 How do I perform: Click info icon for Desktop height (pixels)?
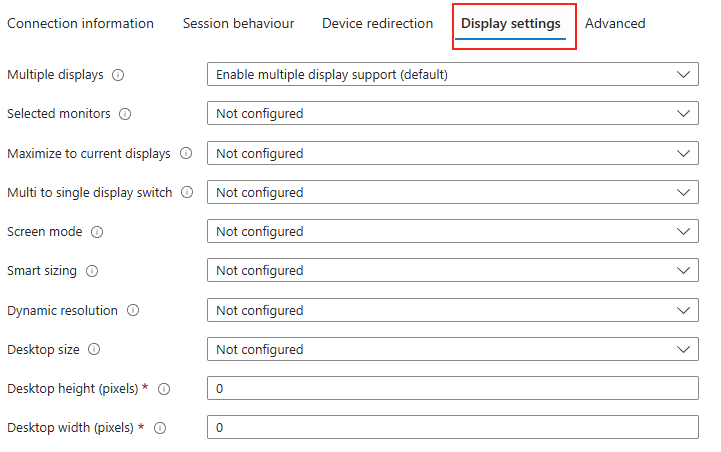(164, 389)
